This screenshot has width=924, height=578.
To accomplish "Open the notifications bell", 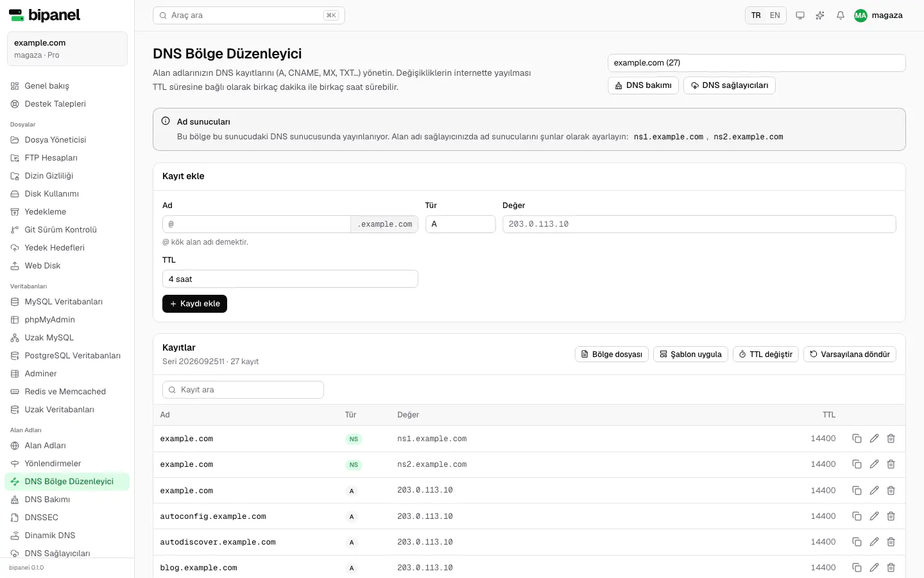I will (840, 15).
